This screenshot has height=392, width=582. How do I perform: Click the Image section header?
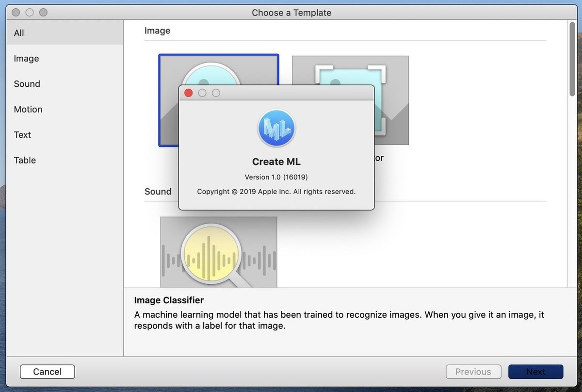tap(158, 31)
